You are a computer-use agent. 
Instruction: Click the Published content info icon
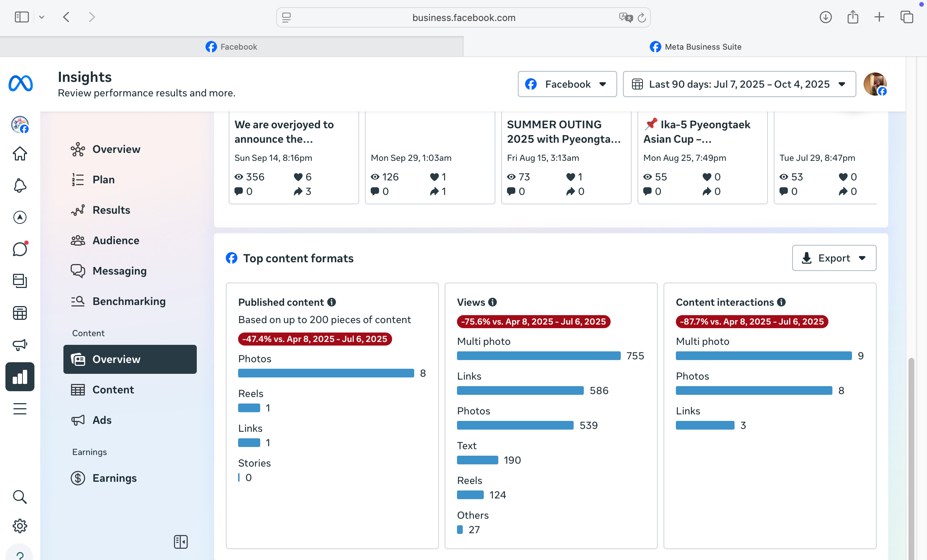332,302
